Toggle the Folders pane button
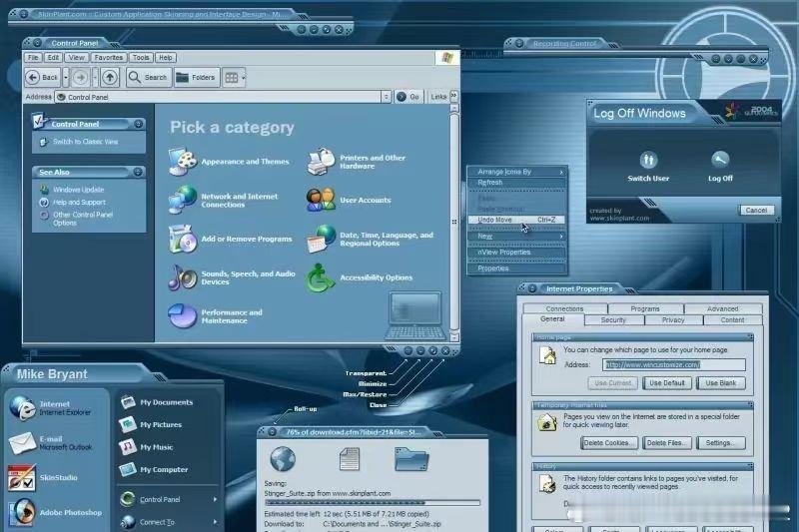 [x=197, y=78]
